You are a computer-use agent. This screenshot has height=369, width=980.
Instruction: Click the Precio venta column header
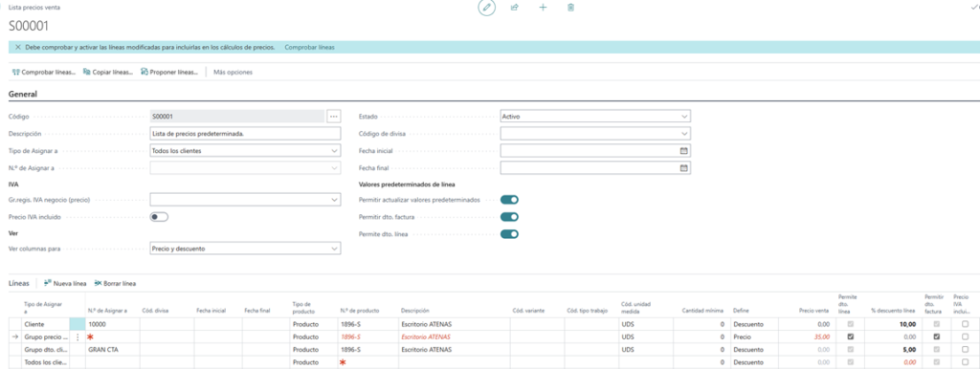pos(813,311)
